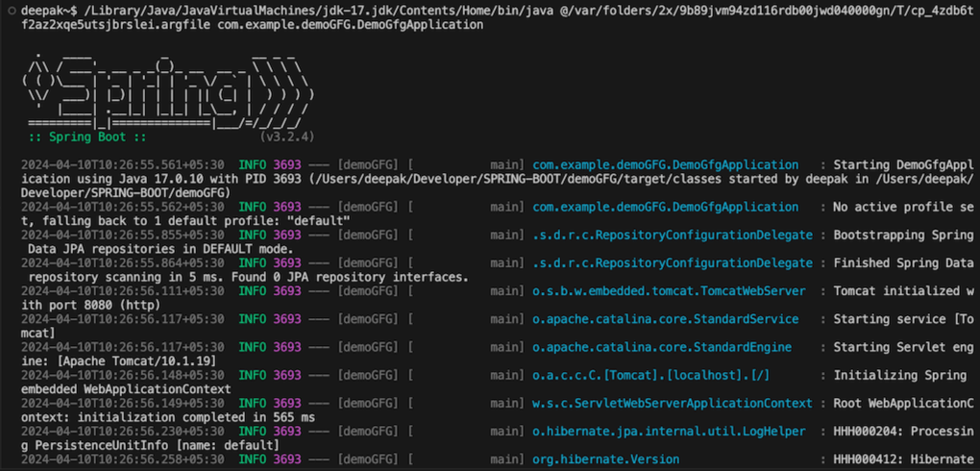Click timestamp "2024-04-10T10:26:56.230+05:30"
The height and width of the screenshot is (471, 980).
123,431
